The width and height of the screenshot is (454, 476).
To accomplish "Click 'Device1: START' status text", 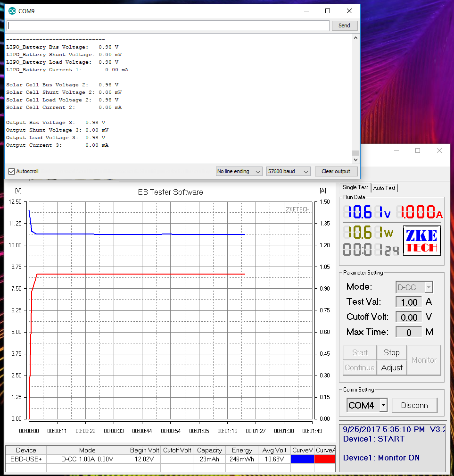I will click(374, 439).
